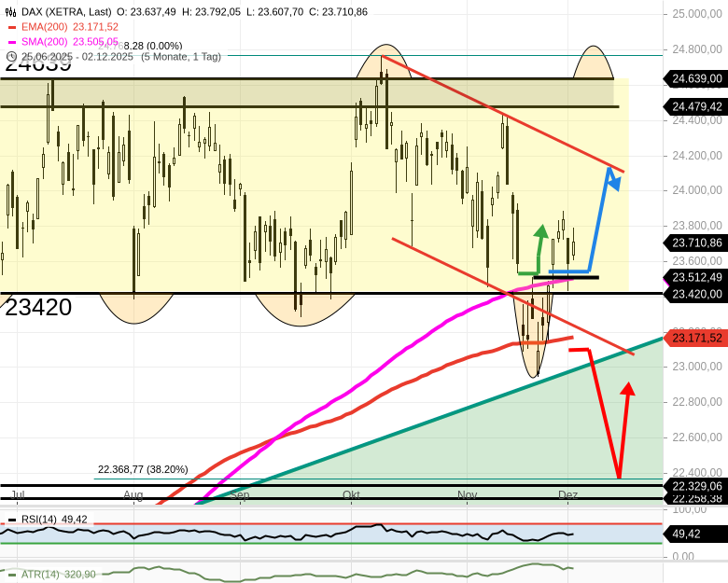Click the 24.639,00 resistance price label
Screen dimensions: 728x583
(x=696, y=79)
